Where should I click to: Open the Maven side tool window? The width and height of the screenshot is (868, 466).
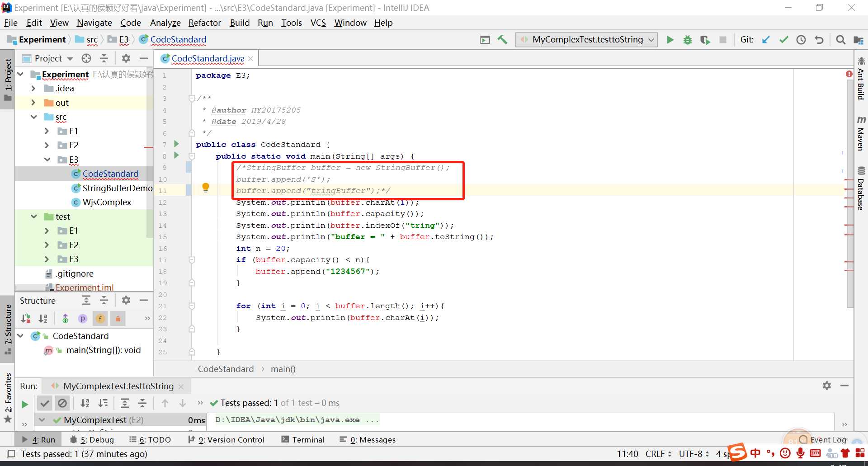pos(861,133)
